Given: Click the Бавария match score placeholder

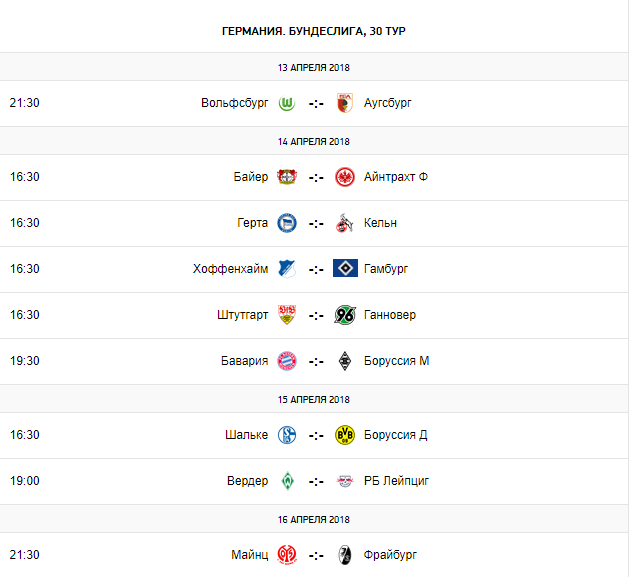Looking at the screenshot, I should point(316,362).
